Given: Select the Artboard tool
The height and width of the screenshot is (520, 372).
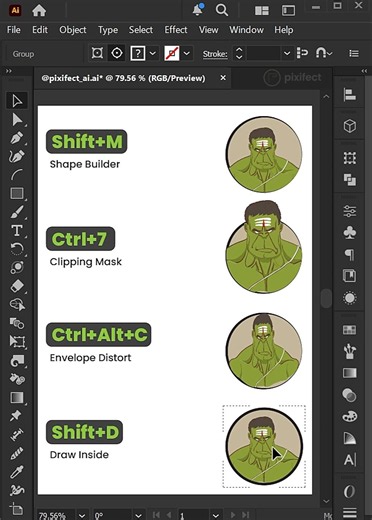Looking at the screenshot, I should (x=17, y=509).
